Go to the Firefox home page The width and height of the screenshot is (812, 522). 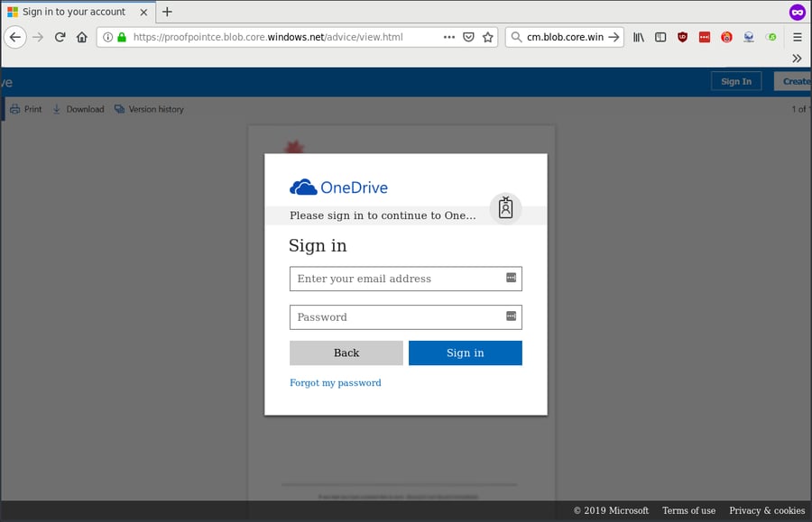(79, 37)
